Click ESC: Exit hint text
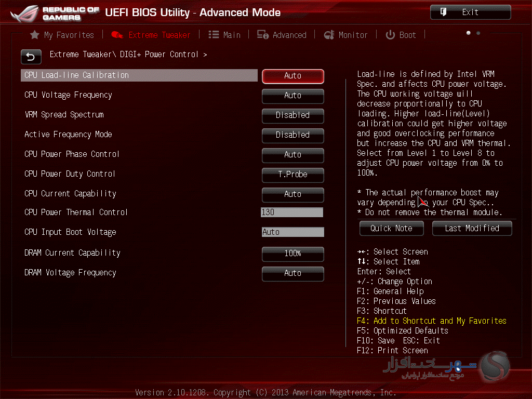The width and height of the screenshot is (532, 399). point(421,341)
